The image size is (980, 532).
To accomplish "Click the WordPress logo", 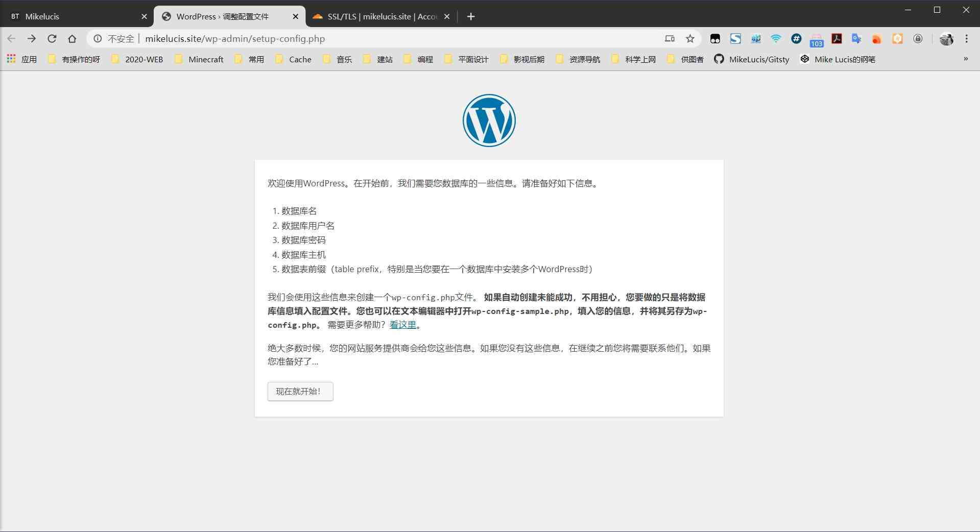I will tap(489, 120).
